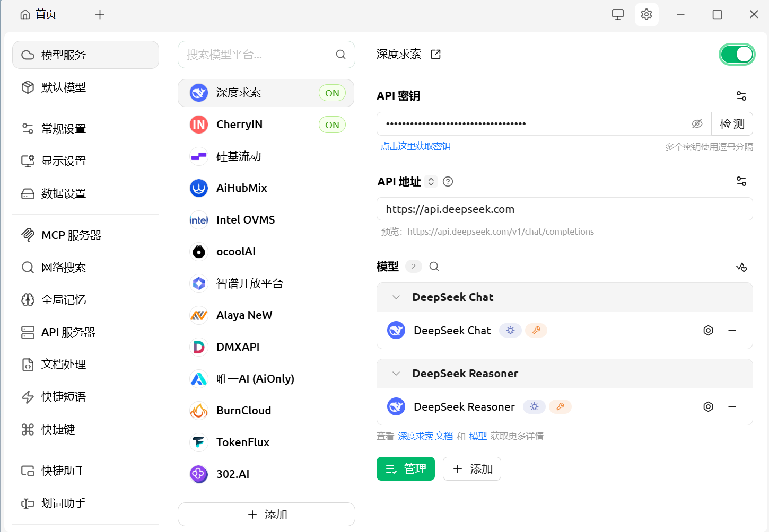Collapse the DeepSeek Reasoner group
This screenshot has width=769, height=532.
tap(396, 374)
